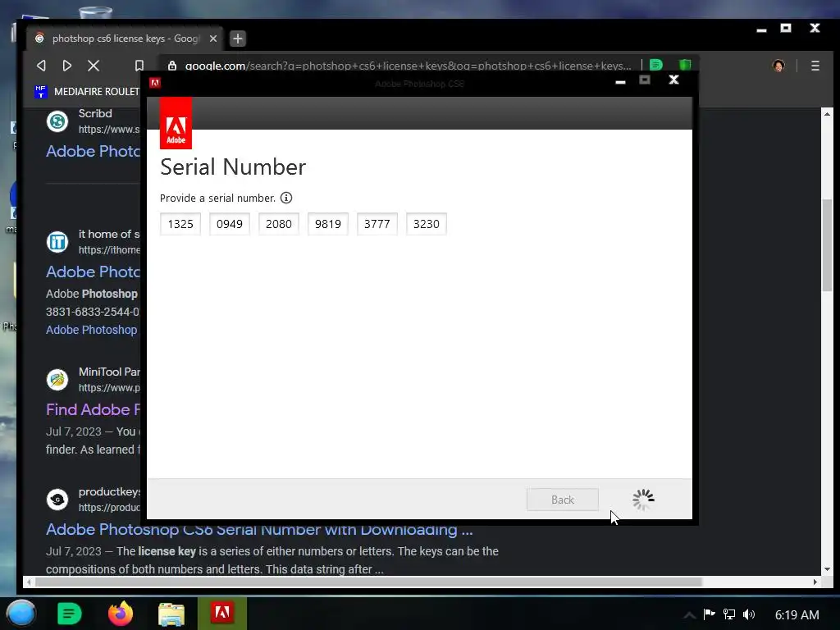Click the it home result favicon
840x630 pixels.
click(57, 242)
